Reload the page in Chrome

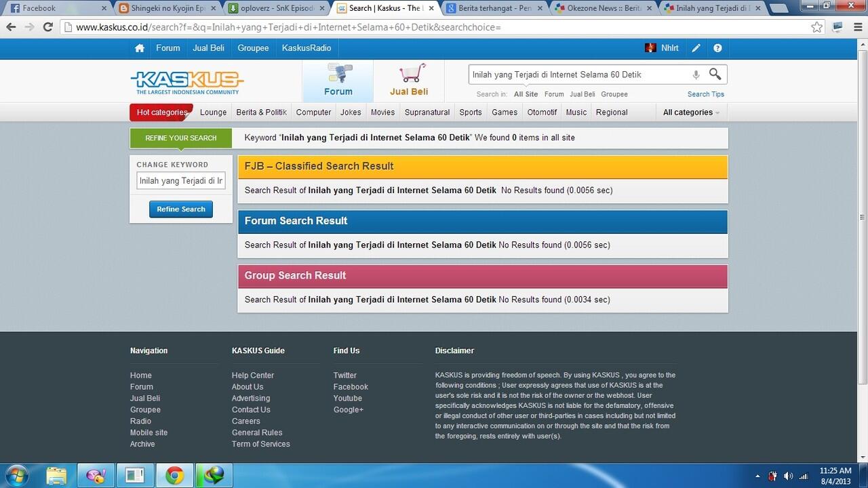47,27
